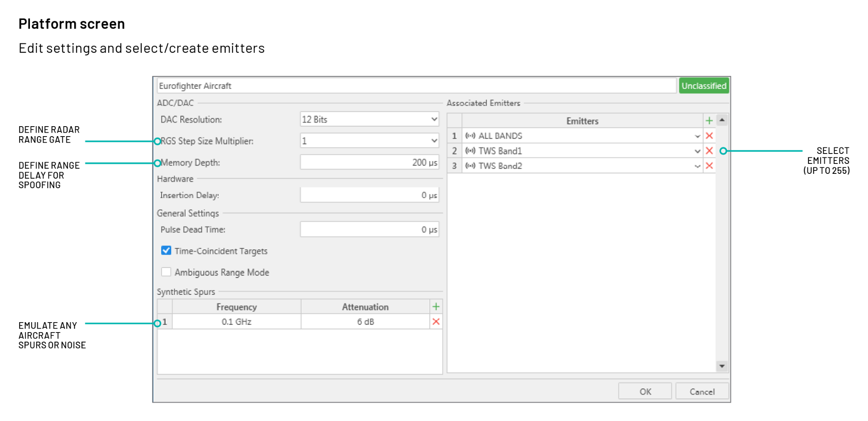Click the Cancel button
The image size is (868, 421).
[702, 392]
